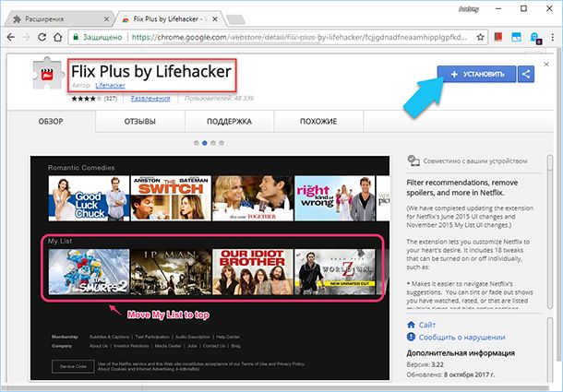
Task: Click the share icon next to install button
Action: 526,73
